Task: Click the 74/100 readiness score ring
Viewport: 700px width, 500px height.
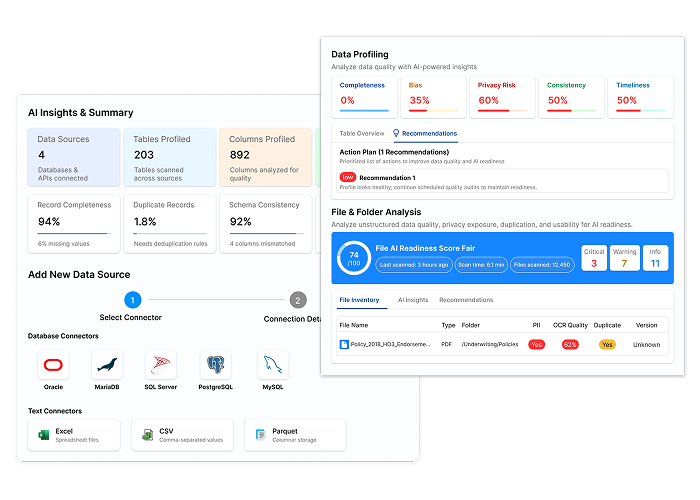Action: [x=354, y=258]
